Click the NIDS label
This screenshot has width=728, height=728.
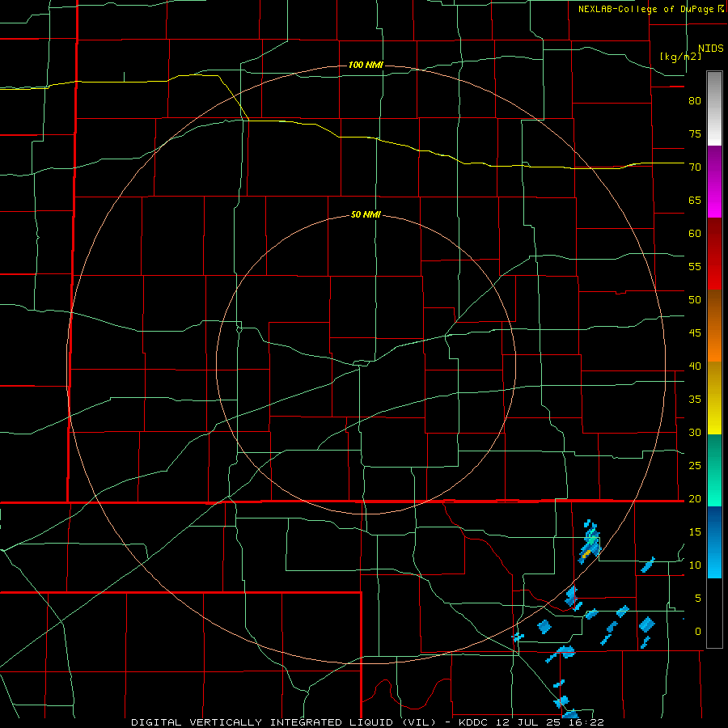(x=711, y=49)
